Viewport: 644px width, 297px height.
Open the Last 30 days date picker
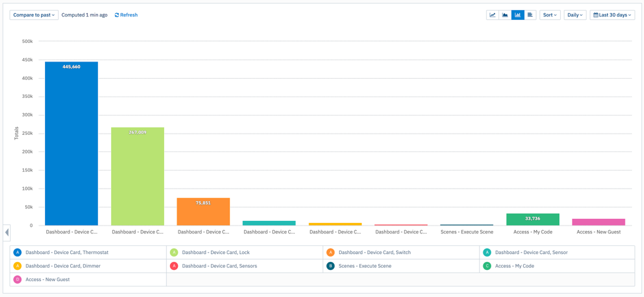pos(612,15)
